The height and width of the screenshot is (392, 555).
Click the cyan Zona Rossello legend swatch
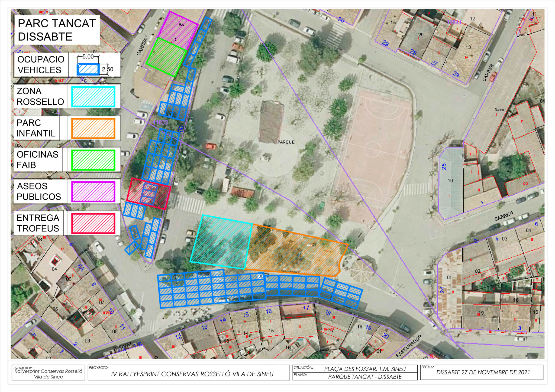pos(93,97)
